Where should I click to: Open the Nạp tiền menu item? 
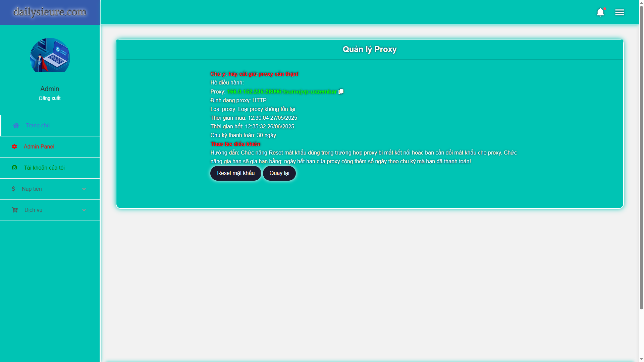tap(50, 189)
